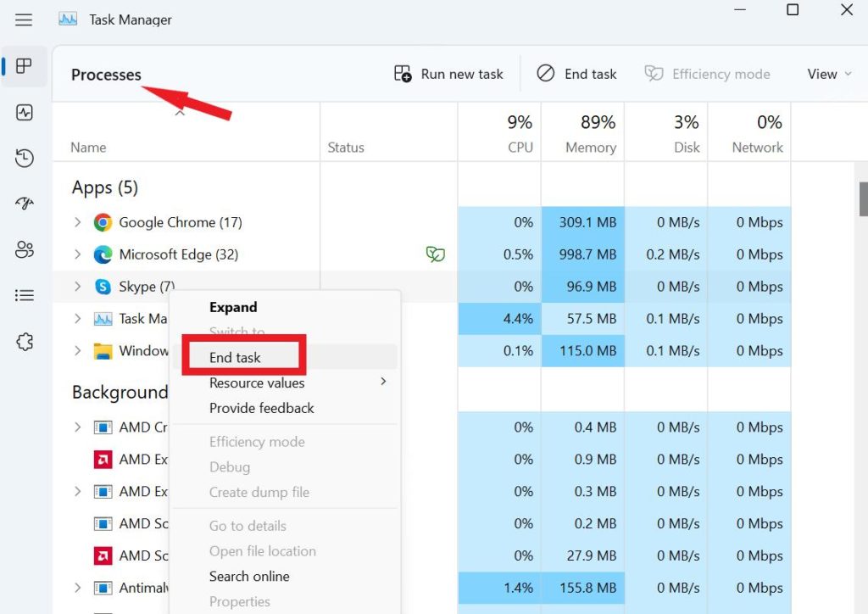Open Startup apps page in sidebar
The height and width of the screenshot is (614, 868).
[x=25, y=204]
